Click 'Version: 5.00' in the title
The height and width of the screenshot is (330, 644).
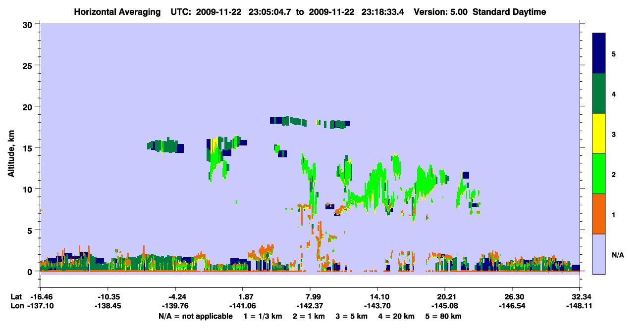440,12
